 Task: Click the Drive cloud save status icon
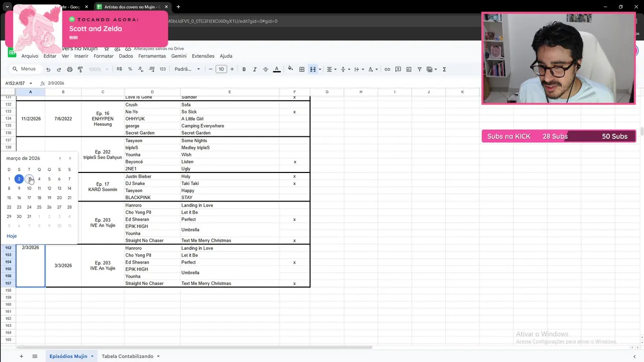[128, 48]
